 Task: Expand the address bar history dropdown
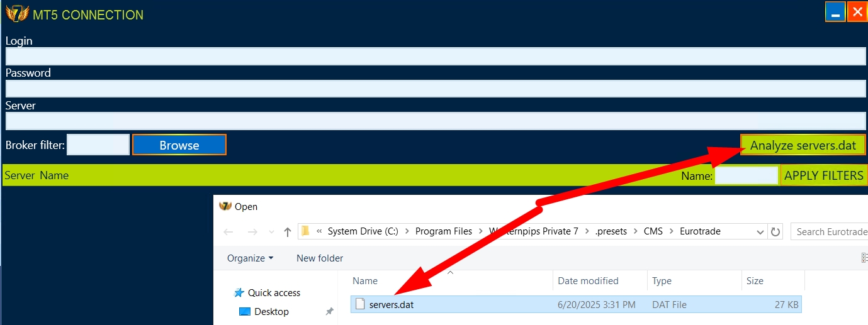760,232
